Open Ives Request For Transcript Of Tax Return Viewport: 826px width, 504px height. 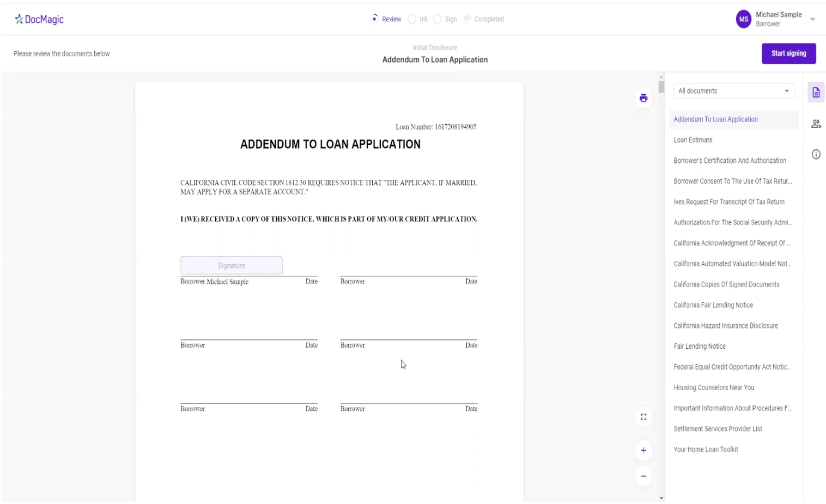pyautogui.click(x=734, y=202)
